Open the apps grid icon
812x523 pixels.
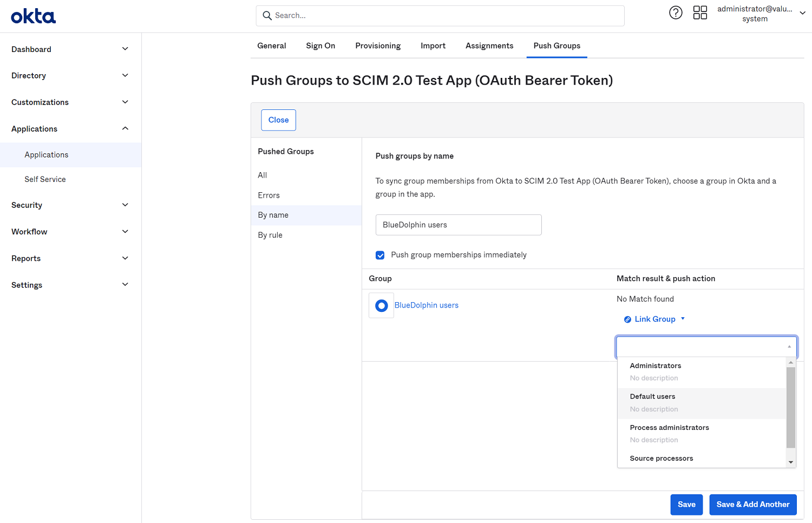click(700, 12)
